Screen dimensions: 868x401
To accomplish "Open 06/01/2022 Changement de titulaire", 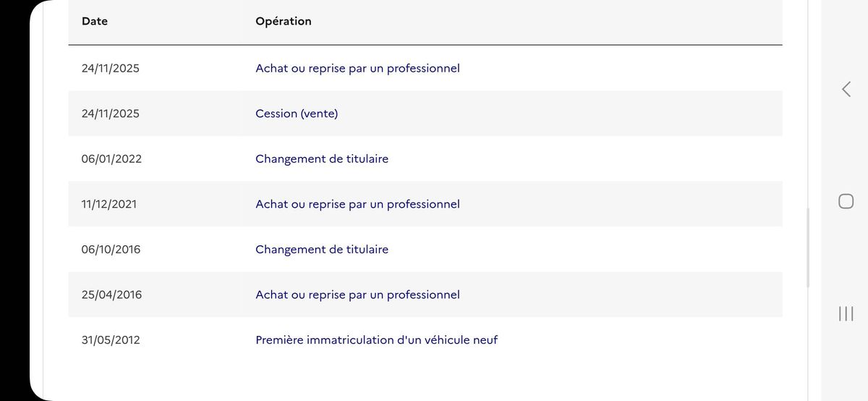I will point(322,159).
